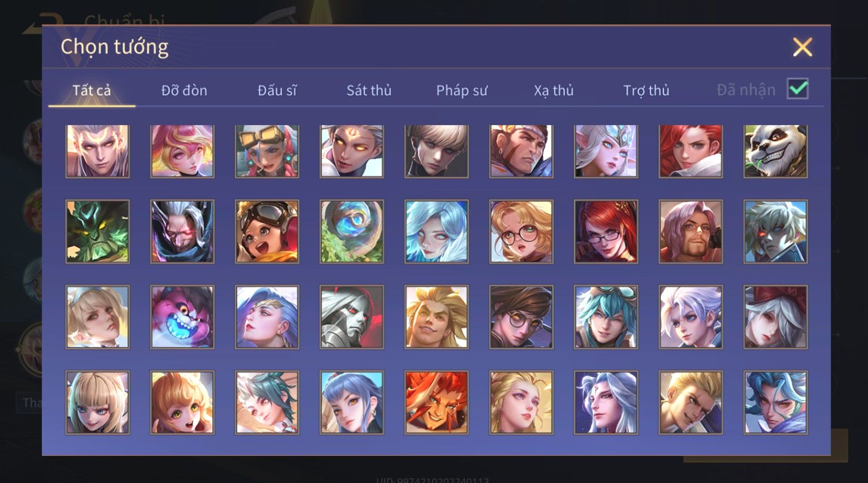Select the panda hero portrait
The width and height of the screenshot is (868, 483).
[775, 151]
